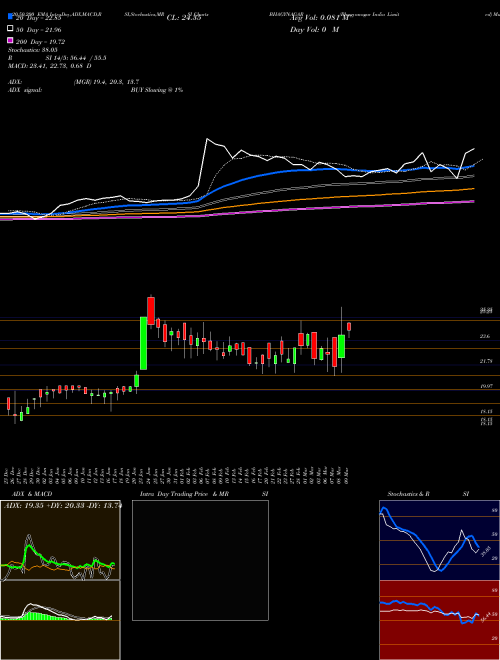This screenshot has height=660, width=500.
Task: Click the 'Intra Day Trading Price & MR' title
Action: (x=184, y=494)
